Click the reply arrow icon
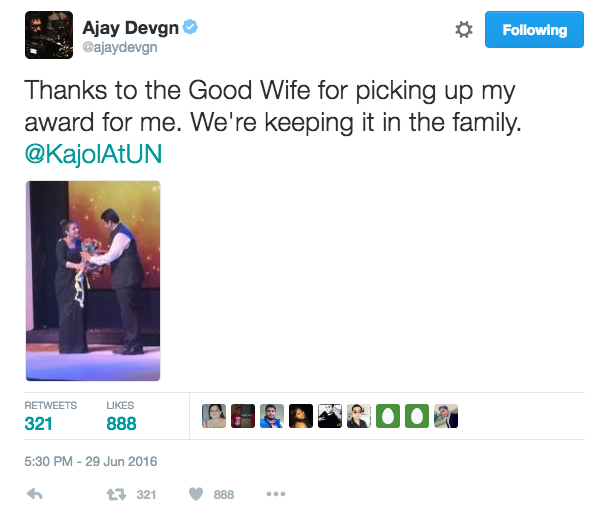The width and height of the screenshot is (612, 529). 34,494
